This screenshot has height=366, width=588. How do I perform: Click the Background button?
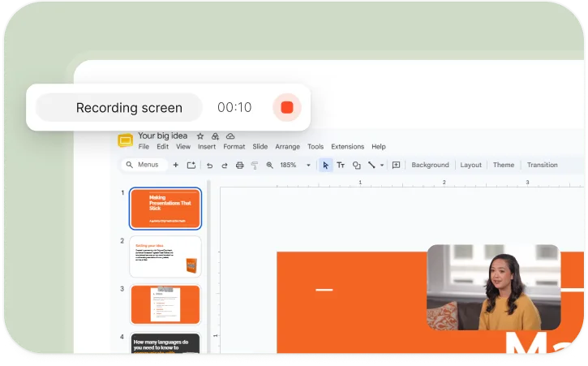tap(430, 165)
